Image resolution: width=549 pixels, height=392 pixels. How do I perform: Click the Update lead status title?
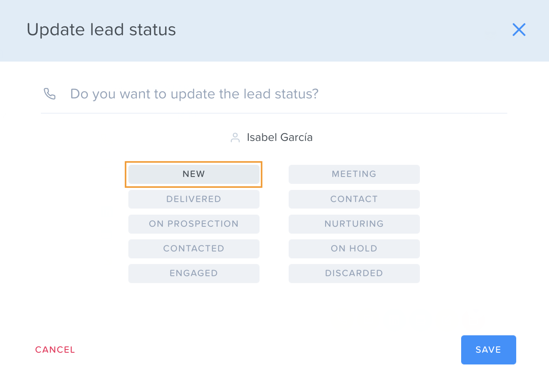pyautogui.click(x=101, y=30)
